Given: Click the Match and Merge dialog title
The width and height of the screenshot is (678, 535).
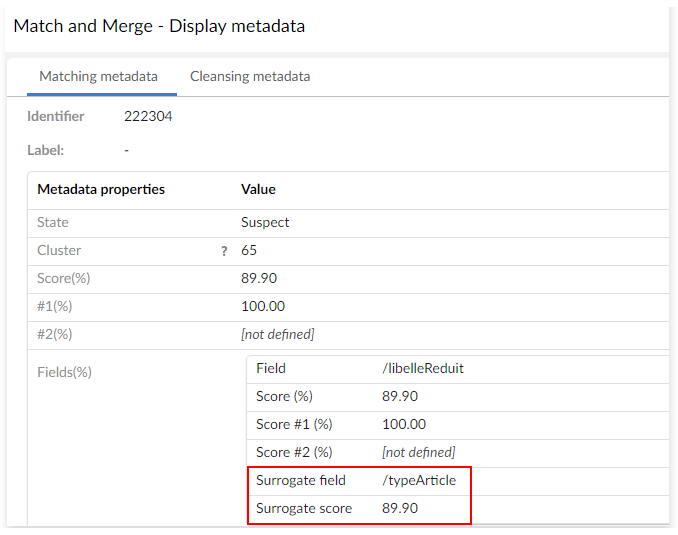Looking at the screenshot, I should click(159, 26).
